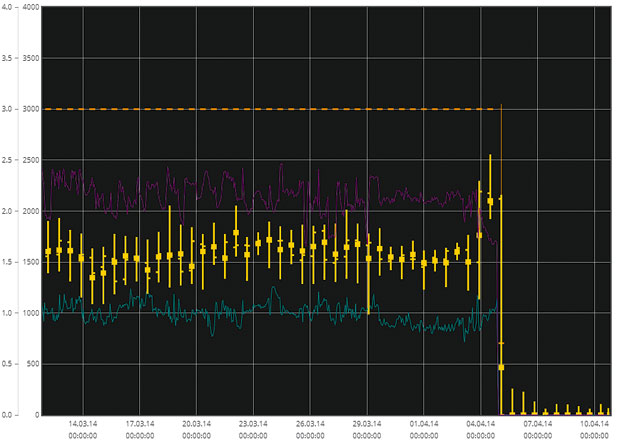Click the 500 y-axis tick label
This screenshot has height=443, width=620.
pyautogui.click(x=33, y=364)
